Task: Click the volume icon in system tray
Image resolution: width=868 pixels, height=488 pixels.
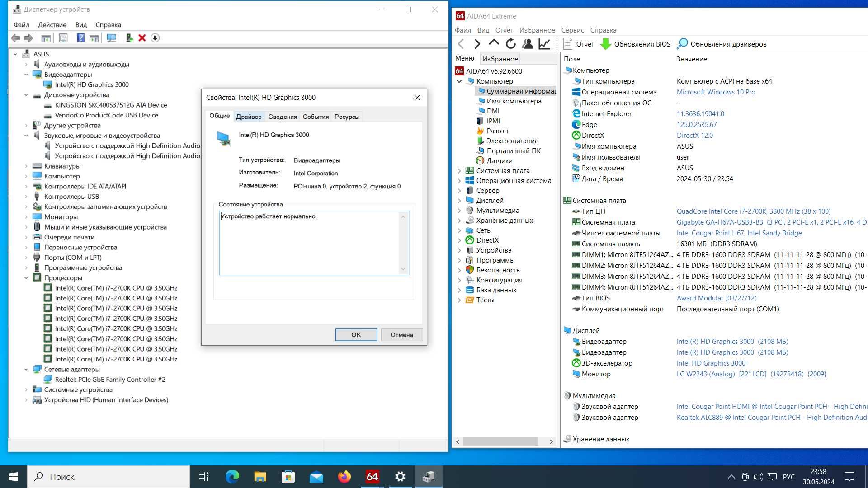Action: [759, 477]
